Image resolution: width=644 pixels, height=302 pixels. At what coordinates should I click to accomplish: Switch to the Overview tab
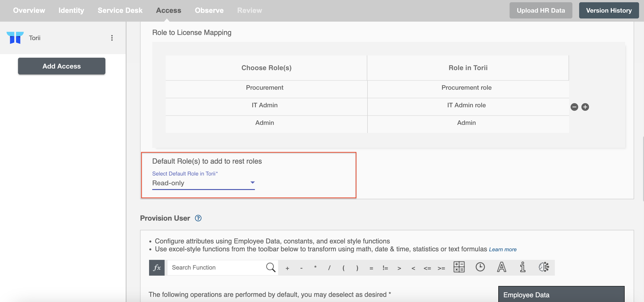point(29,10)
